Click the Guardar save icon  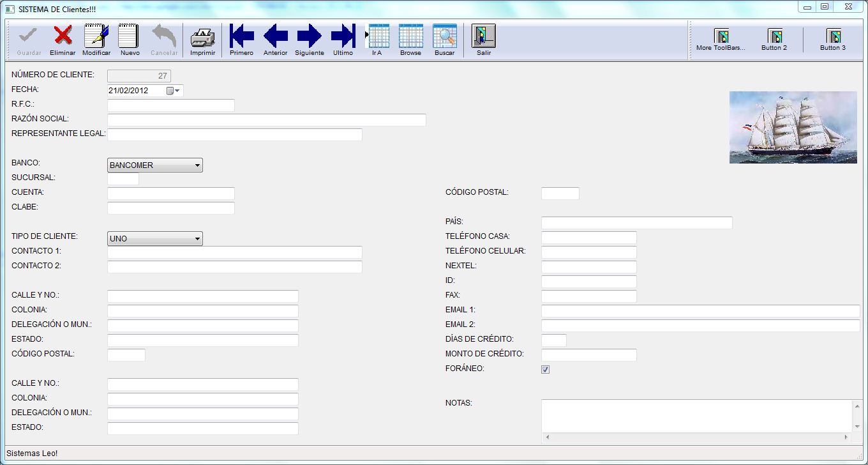coord(27,36)
